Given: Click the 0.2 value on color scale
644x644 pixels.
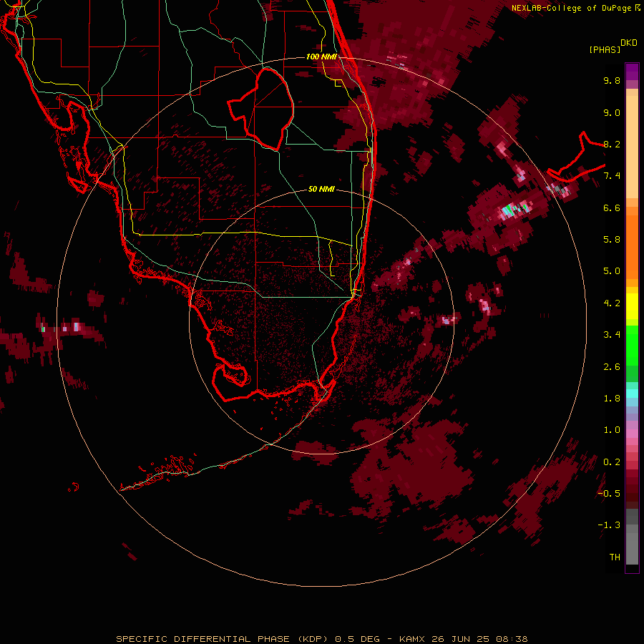Looking at the screenshot, I should tap(612, 462).
